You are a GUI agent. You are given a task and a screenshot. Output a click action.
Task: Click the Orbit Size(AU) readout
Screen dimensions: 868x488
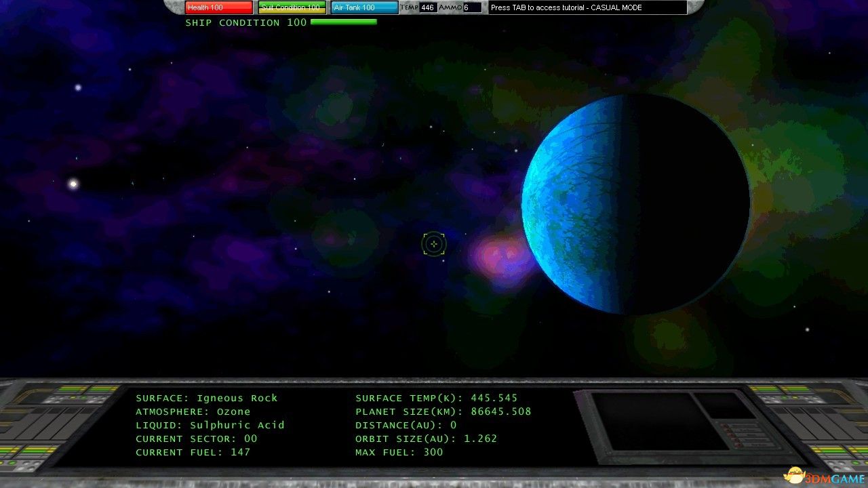[x=426, y=439]
